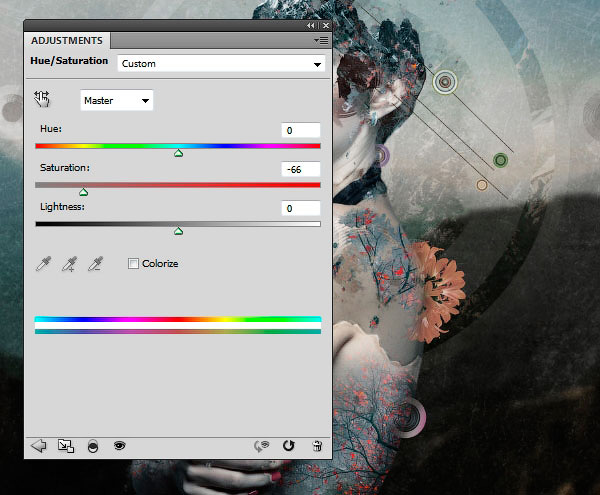600x495 pixels.
Task: Click the Saturation label
Action: [x=65, y=168]
